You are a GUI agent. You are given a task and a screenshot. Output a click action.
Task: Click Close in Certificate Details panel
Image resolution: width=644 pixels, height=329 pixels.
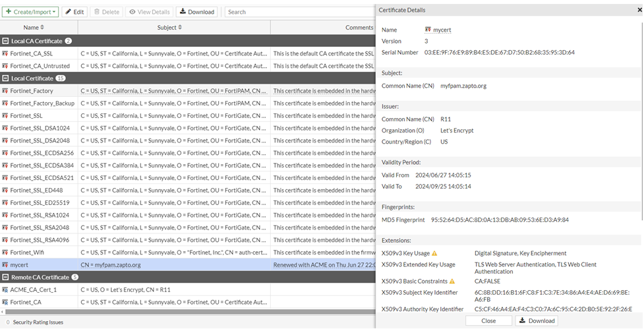click(x=488, y=321)
